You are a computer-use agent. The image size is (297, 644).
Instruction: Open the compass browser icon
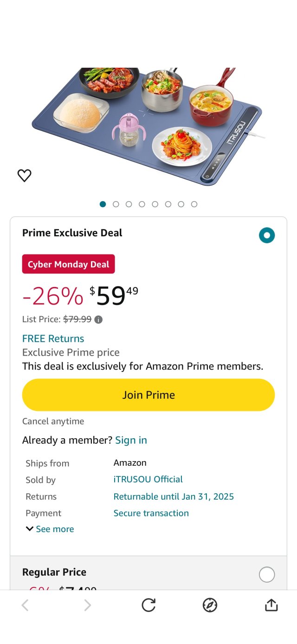[210, 605]
